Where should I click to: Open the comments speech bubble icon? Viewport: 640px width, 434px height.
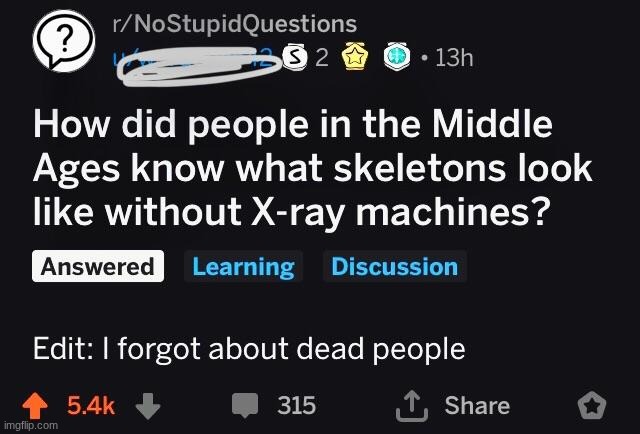(244, 405)
